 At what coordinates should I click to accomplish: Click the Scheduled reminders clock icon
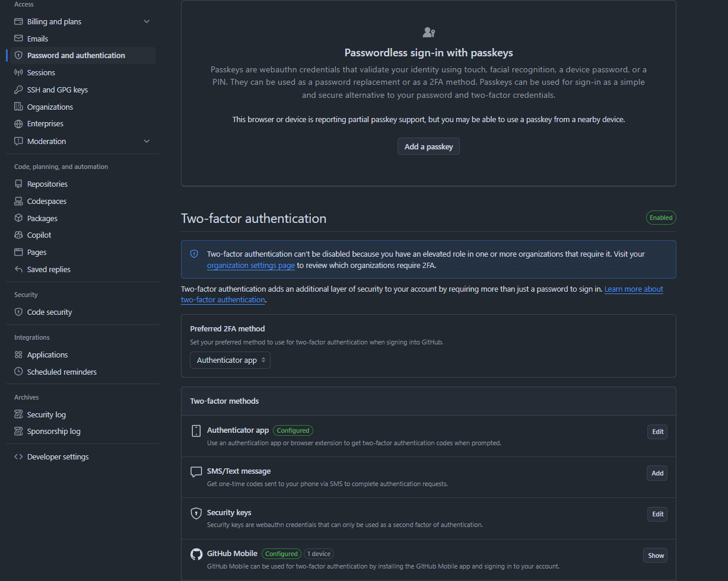pyautogui.click(x=18, y=372)
